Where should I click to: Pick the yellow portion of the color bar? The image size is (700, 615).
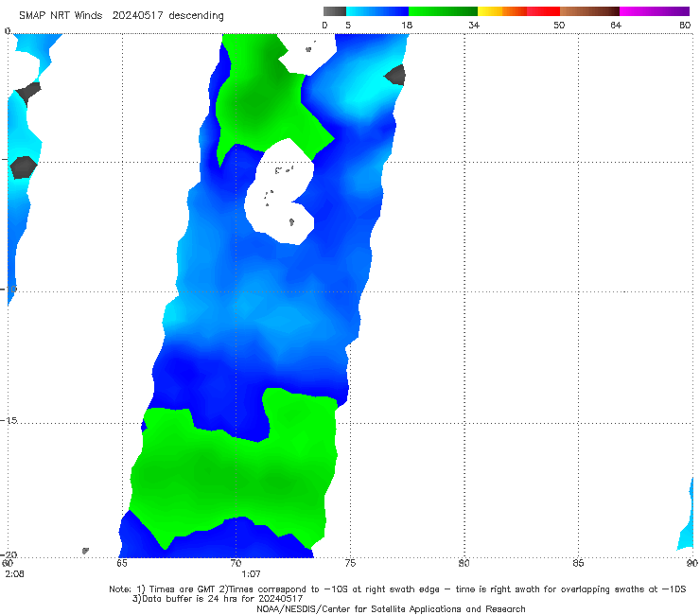[x=490, y=11]
